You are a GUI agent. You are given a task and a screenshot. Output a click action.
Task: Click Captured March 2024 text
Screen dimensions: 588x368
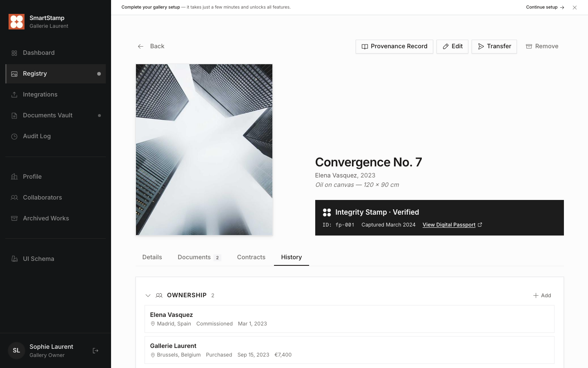(x=388, y=225)
